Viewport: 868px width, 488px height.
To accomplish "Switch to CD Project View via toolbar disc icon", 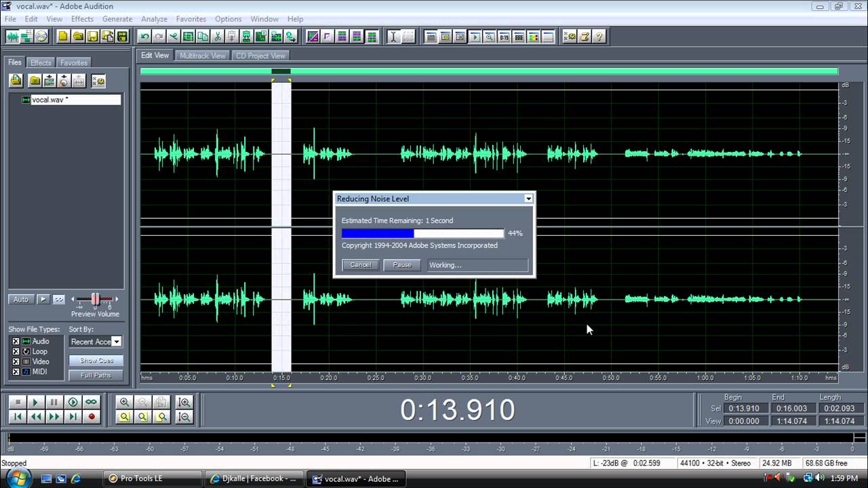I will pyautogui.click(x=42, y=37).
